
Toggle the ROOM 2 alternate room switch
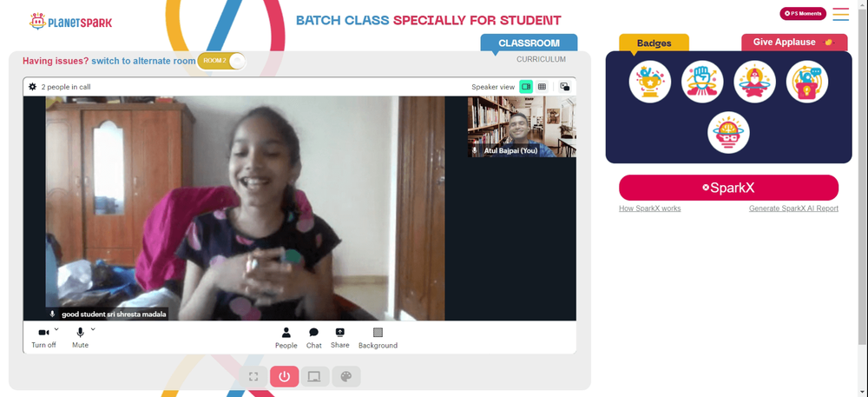221,61
